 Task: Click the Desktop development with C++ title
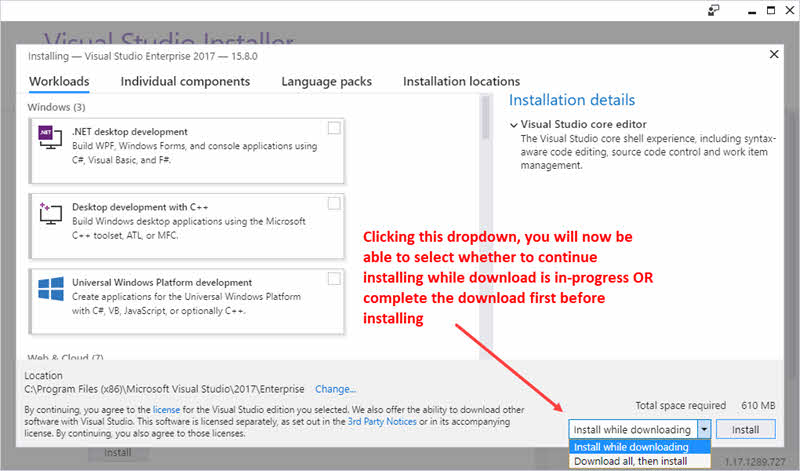click(x=140, y=207)
